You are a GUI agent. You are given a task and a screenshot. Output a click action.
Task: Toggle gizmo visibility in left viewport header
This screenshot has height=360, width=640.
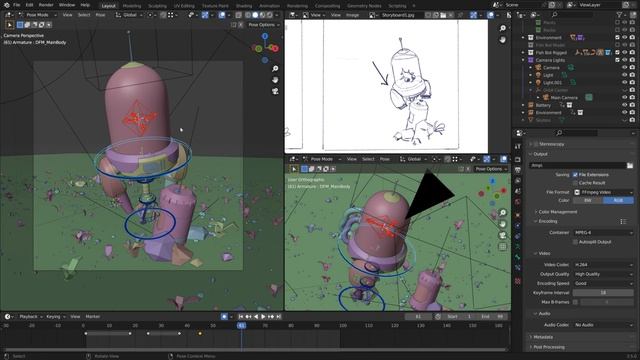pyautogui.click(x=205, y=15)
